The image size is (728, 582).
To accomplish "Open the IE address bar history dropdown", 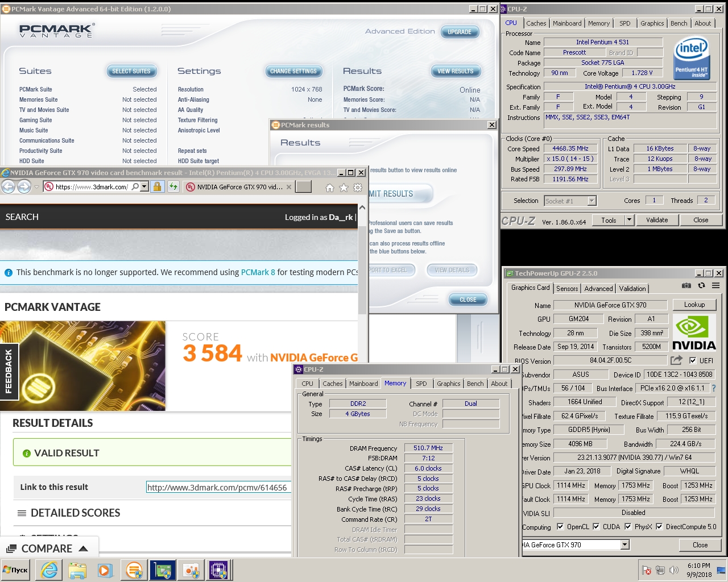I will click(144, 186).
